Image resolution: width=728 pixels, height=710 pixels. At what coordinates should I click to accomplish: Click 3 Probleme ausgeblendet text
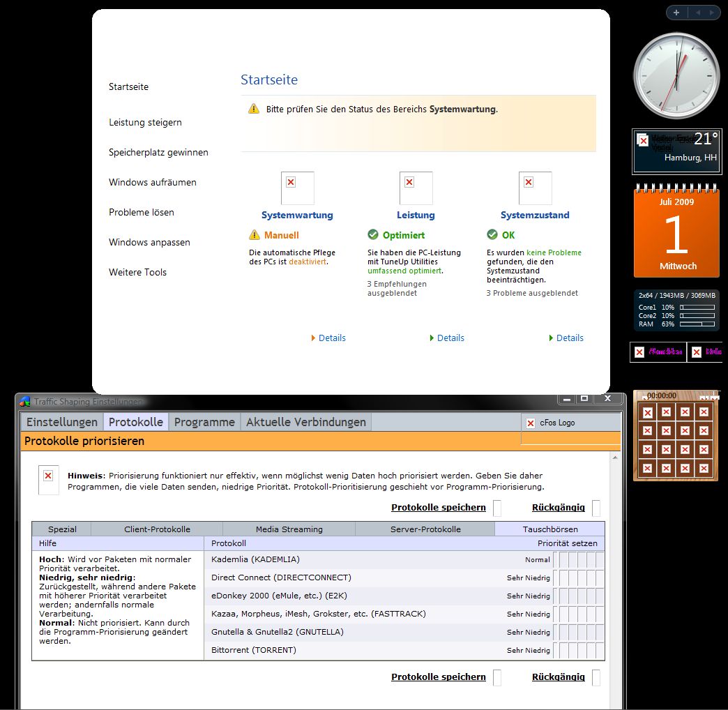coord(532,293)
